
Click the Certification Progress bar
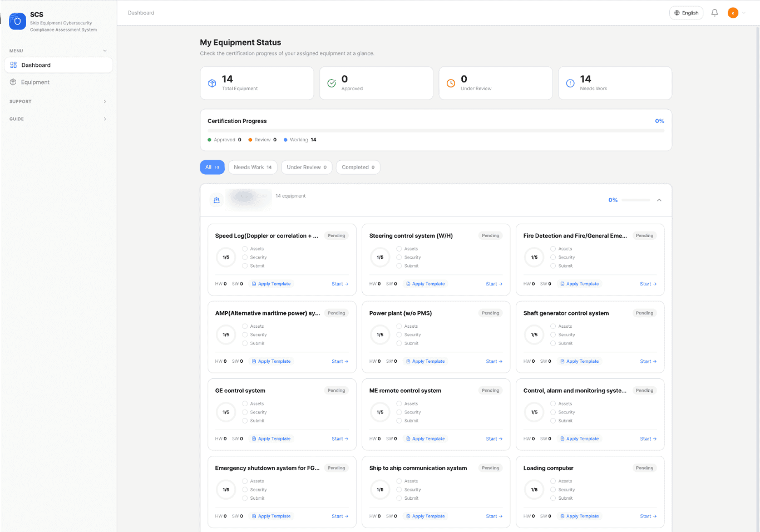pos(435,130)
